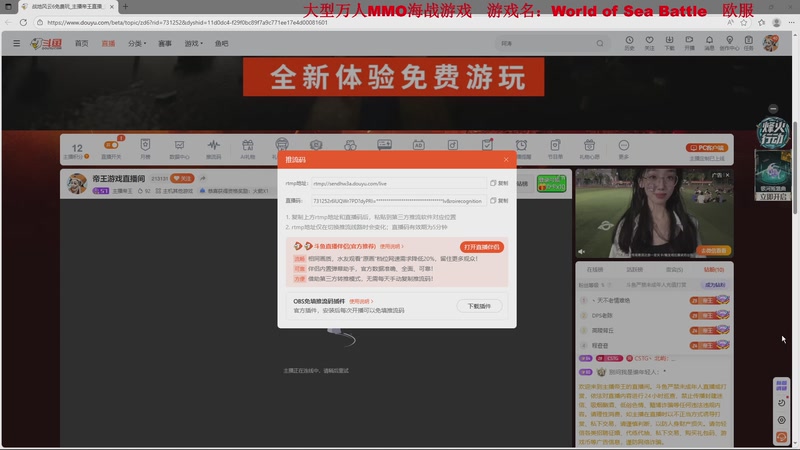Copy the 直播码 stream key with 复制
Screen dimensions: 800x450
pyautogui.click(x=499, y=201)
